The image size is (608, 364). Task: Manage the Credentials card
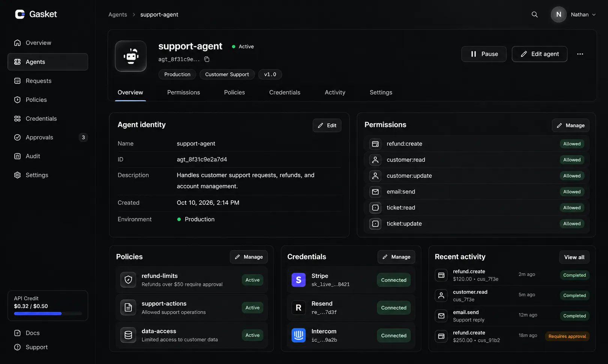pyautogui.click(x=396, y=257)
